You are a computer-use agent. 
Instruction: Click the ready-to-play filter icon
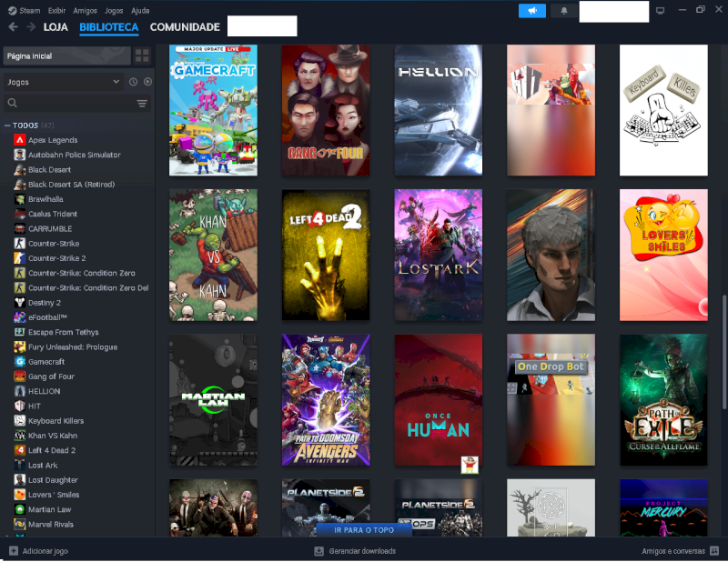pos(147,82)
